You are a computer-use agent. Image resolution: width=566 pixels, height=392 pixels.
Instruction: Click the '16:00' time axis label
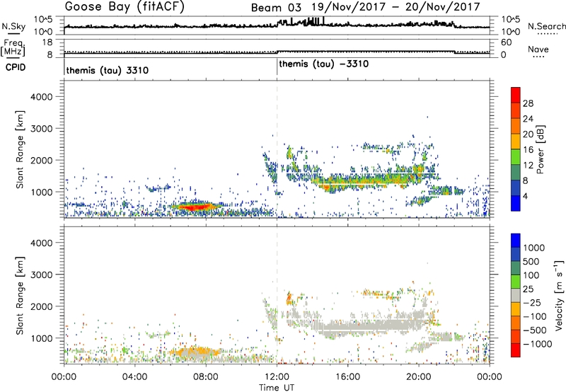[347, 377]
